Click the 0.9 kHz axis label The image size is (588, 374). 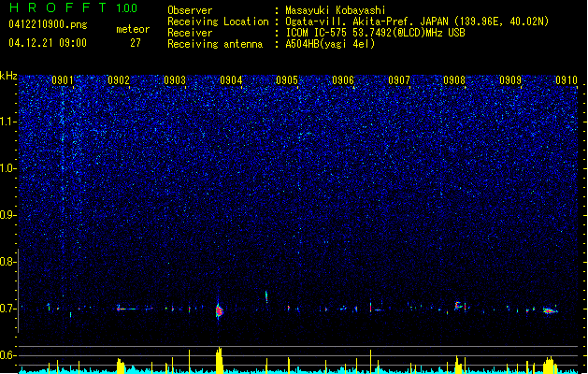coord(8,215)
